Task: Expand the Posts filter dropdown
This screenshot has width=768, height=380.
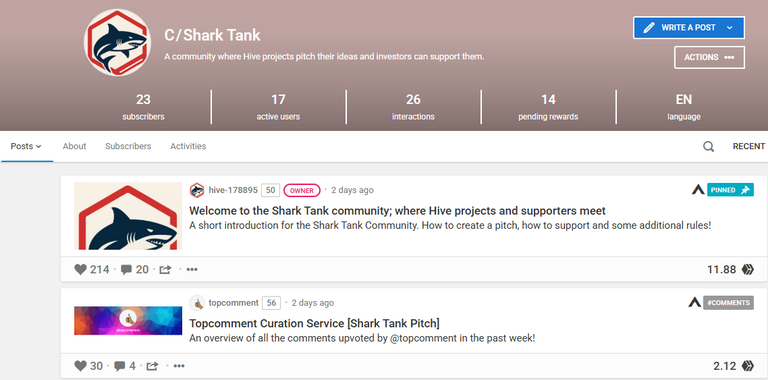Action: (26, 146)
